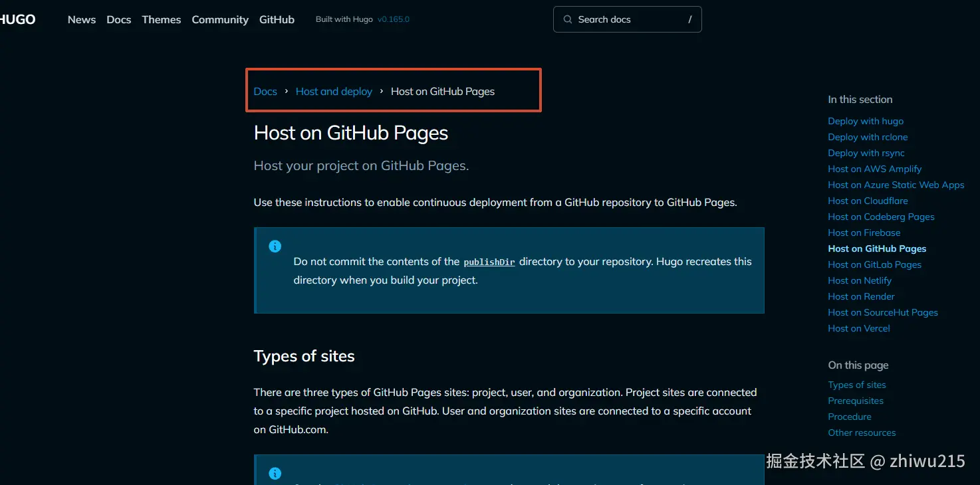Screen dimensions: 980x485
Task: Open Deploy with rsync in the sidebar
Action: click(866, 153)
